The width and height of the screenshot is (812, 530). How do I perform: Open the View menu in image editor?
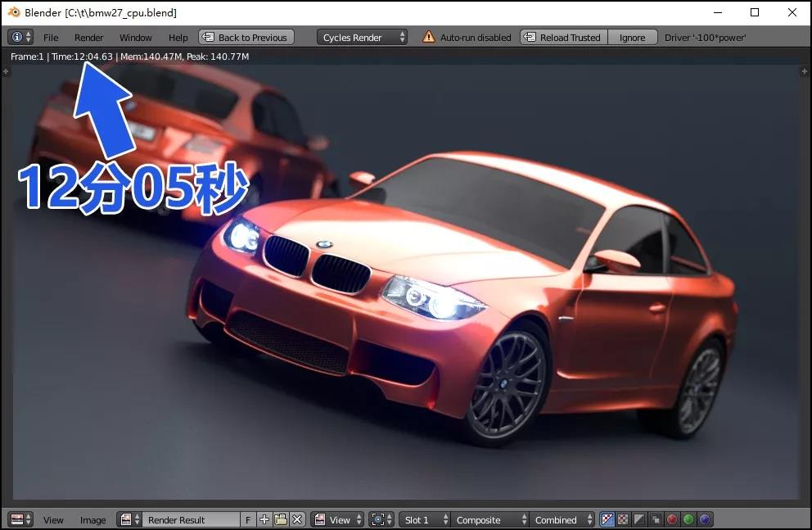pyautogui.click(x=53, y=519)
